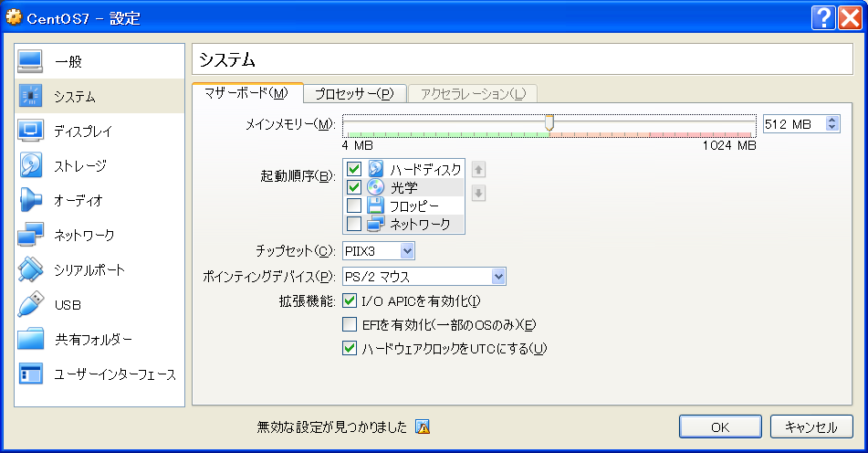Select 共有フォルダー label in the sidebar
This screenshot has width=868, height=453.
point(93,339)
